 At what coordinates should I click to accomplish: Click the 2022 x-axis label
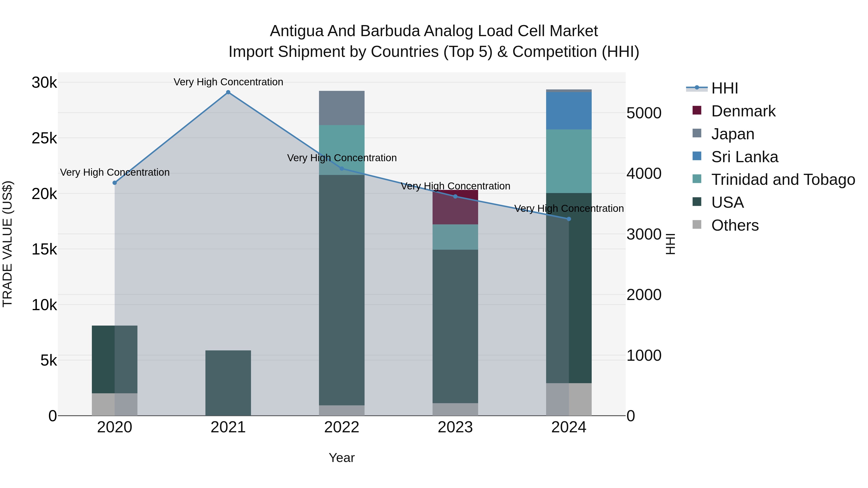pos(342,427)
